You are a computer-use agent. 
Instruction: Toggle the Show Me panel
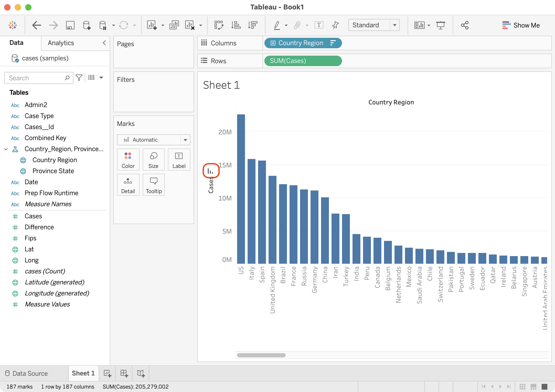[521, 25]
